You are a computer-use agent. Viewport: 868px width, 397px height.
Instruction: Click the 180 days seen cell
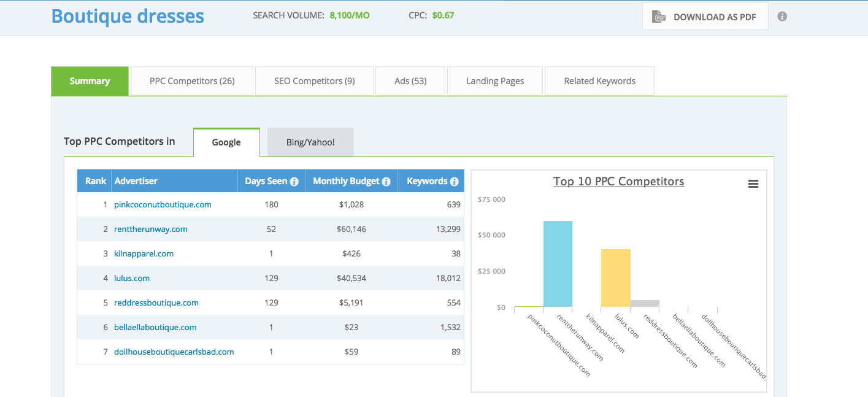tap(271, 204)
